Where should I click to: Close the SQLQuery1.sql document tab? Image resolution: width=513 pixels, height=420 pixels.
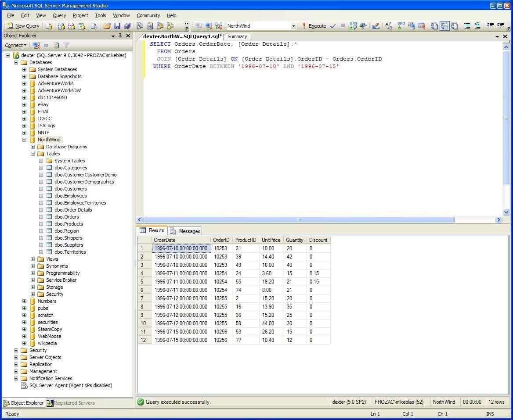(506, 36)
